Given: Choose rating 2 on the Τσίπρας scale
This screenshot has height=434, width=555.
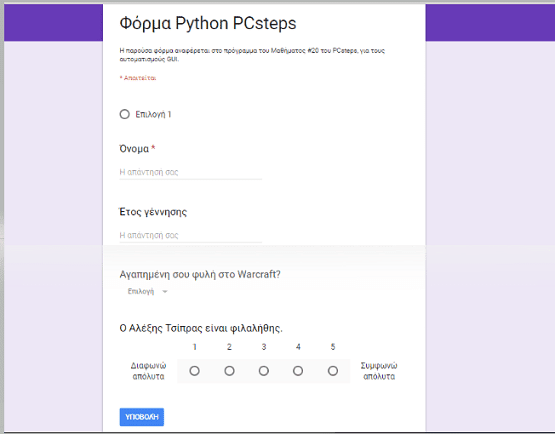Looking at the screenshot, I should (229, 371).
